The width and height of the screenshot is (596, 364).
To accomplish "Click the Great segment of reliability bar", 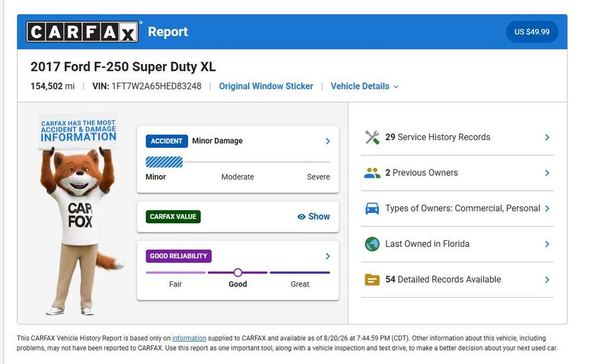I will (x=300, y=273).
